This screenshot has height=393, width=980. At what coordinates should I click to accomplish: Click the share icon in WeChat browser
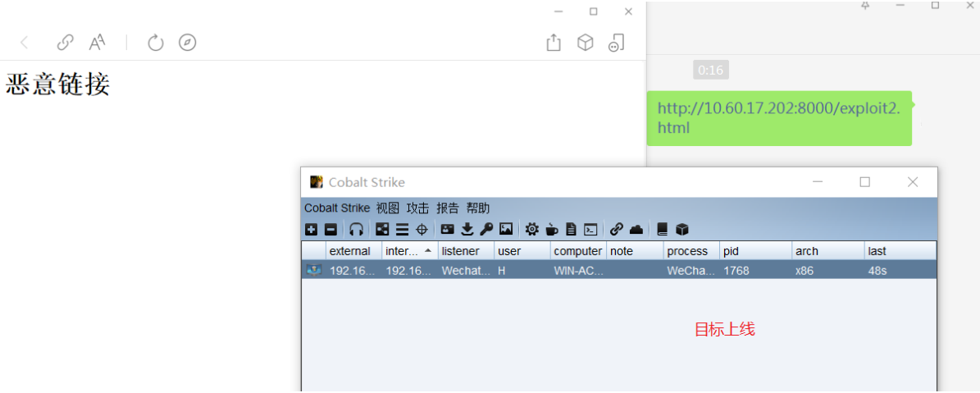point(553,43)
